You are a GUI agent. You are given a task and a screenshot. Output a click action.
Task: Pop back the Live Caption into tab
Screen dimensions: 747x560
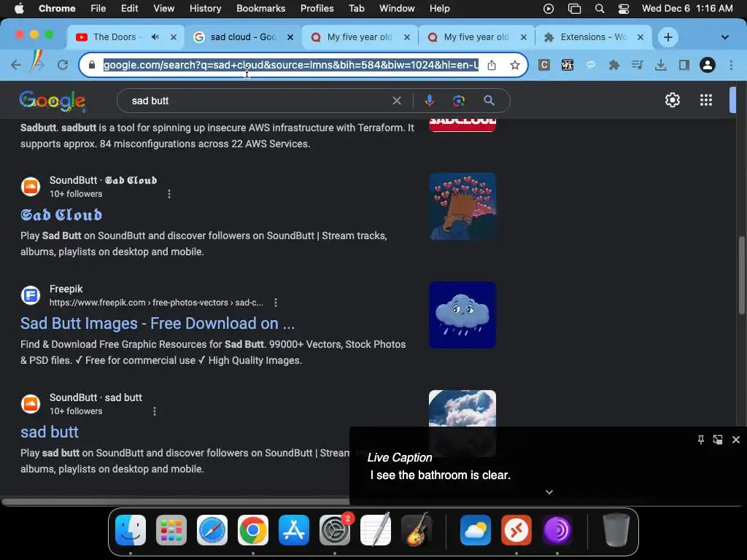click(718, 440)
